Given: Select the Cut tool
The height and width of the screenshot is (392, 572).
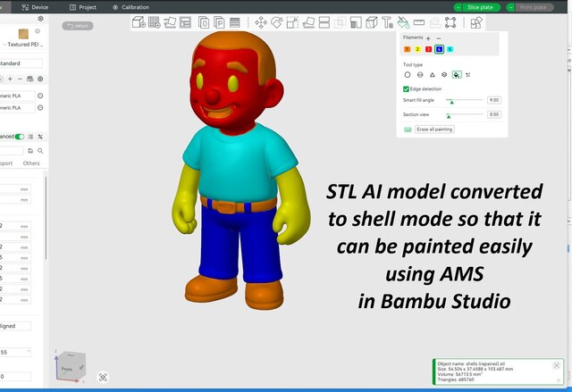Looking at the screenshot, I should tap(324, 22).
